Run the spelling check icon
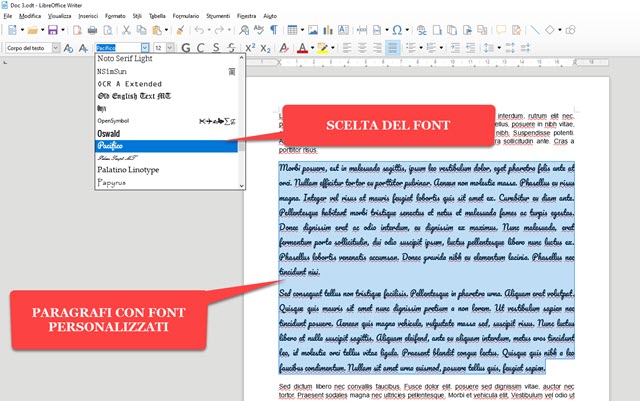This screenshot has width=640, height=401. pyautogui.click(x=259, y=30)
